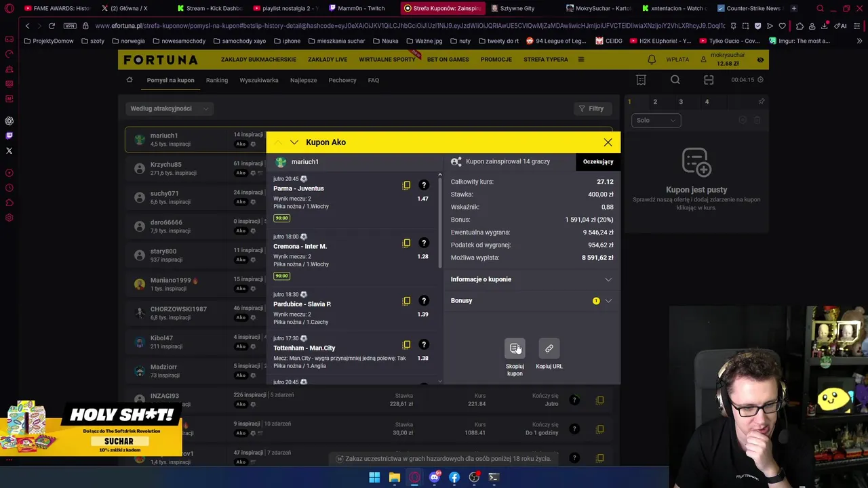Image resolution: width=868 pixels, height=488 pixels.
Task: Select betslip tab 4
Action: point(707,102)
